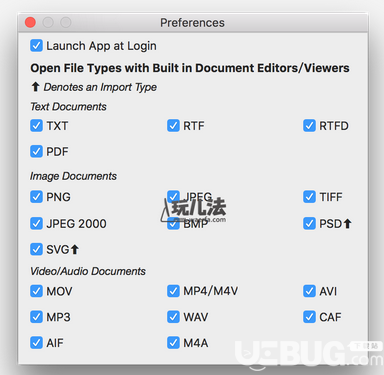Click the 'Video/Audio Documents' section label

(88, 271)
